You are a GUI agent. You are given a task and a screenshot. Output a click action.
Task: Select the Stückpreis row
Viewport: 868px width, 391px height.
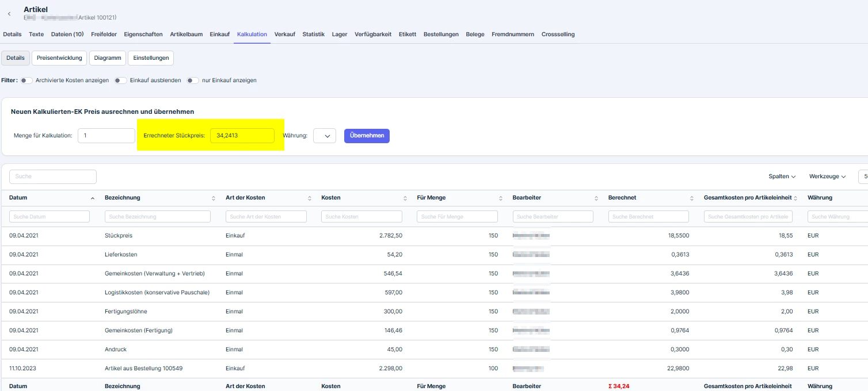pos(434,236)
